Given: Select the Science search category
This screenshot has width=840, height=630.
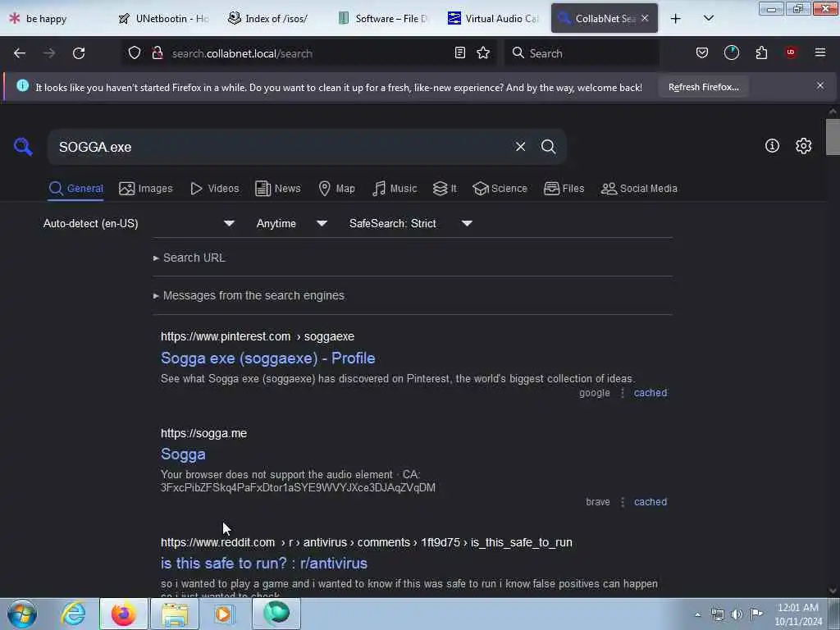Looking at the screenshot, I should pyautogui.click(x=500, y=189).
